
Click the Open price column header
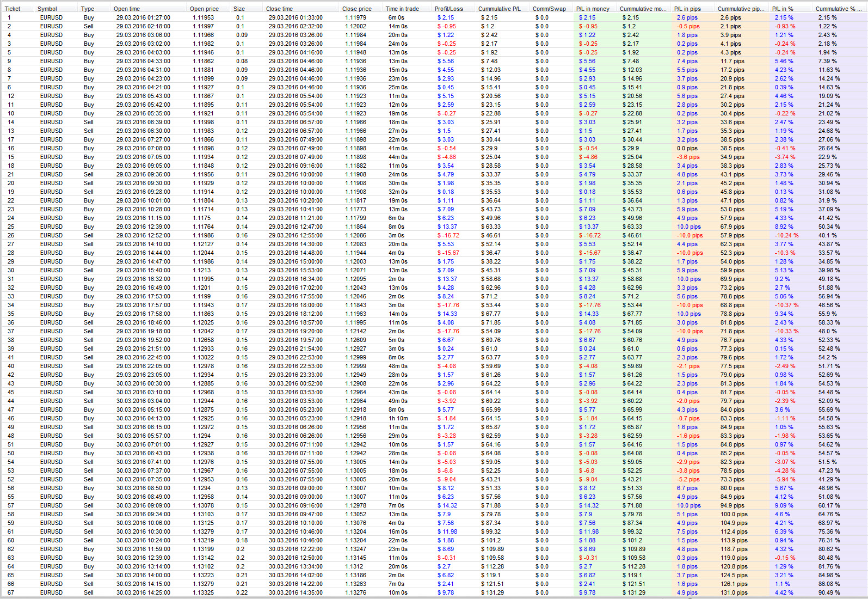(204, 9)
